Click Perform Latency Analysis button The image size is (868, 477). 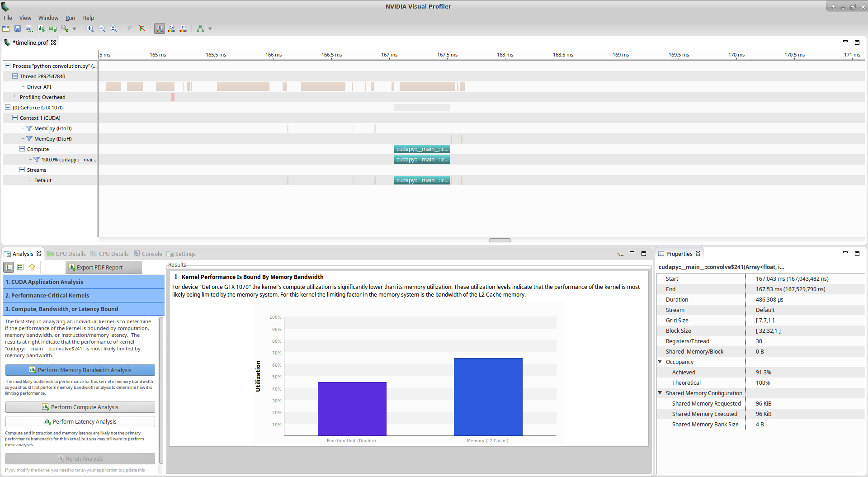click(x=80, y=421)
